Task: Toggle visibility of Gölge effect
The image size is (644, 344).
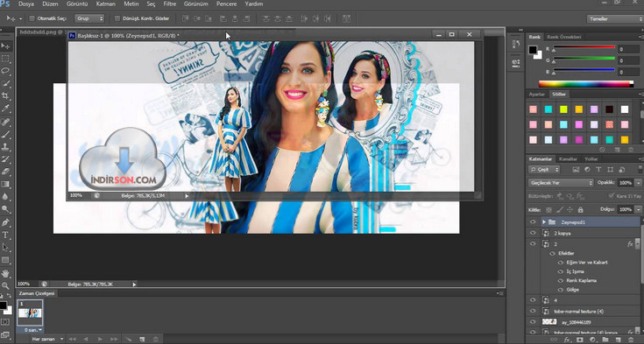Action: (560, 290)
